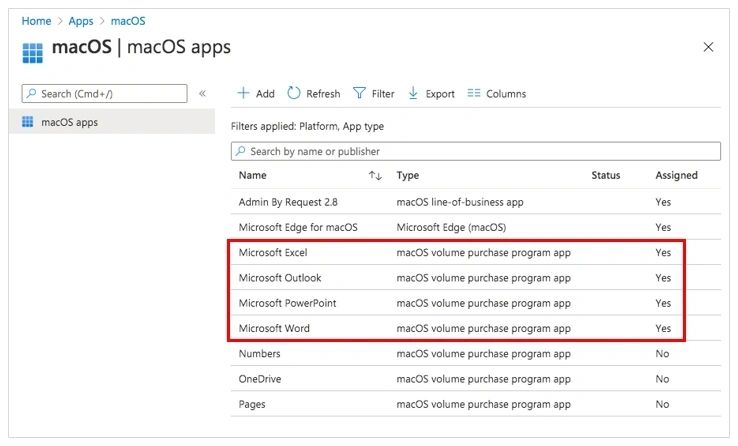738x446 pixels.
Task: Click the macOS apps grid icon in sidebar
Action: coord(28,122)
